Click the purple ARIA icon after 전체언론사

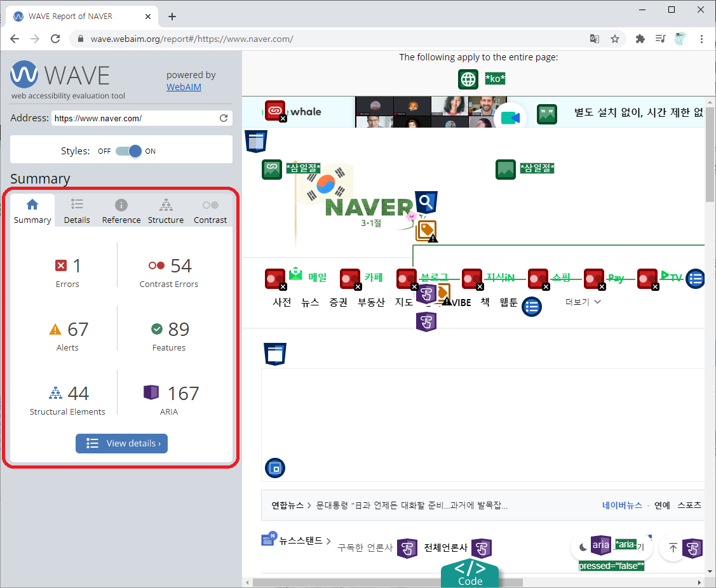click(x=482, y=548)
